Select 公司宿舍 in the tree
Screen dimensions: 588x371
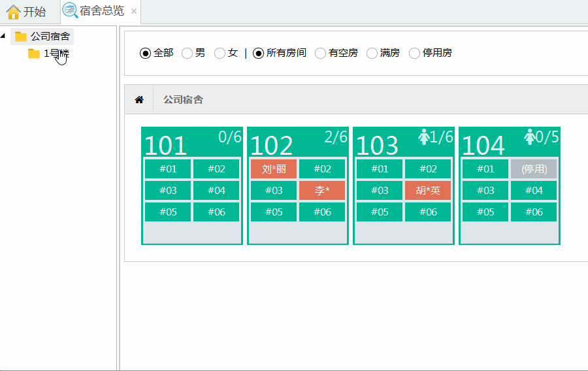(50, 37)
